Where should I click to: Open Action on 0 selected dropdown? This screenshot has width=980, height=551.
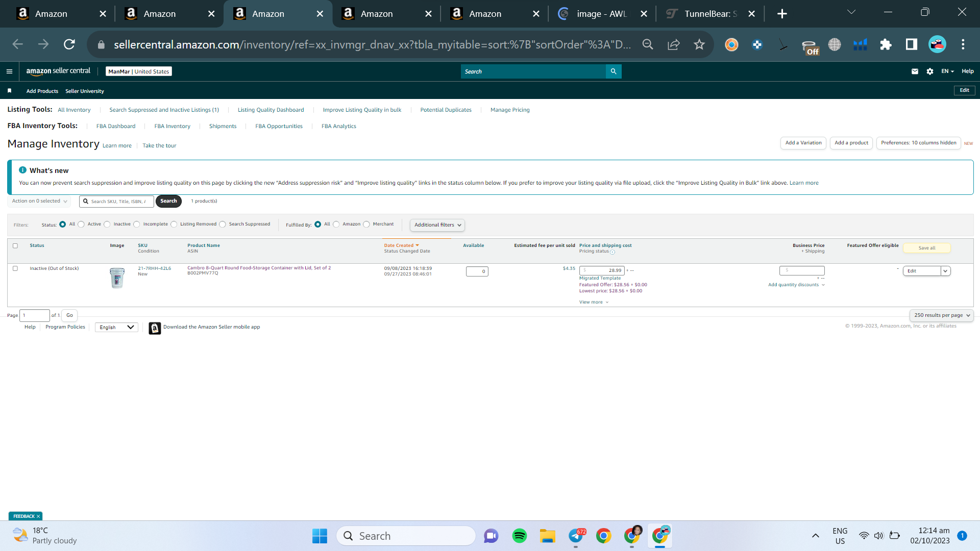[39, 201]
